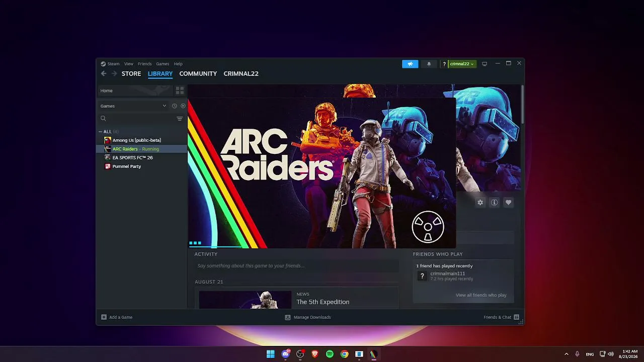The height and width of the screenshot is (362, 644).
Task: Open the Help menu in Steam
Action: point(178,64)
